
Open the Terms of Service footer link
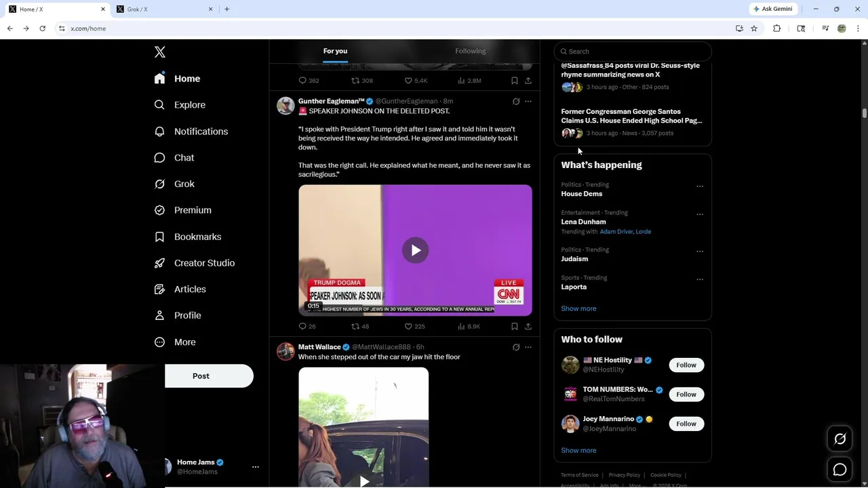tap(580, 475)
